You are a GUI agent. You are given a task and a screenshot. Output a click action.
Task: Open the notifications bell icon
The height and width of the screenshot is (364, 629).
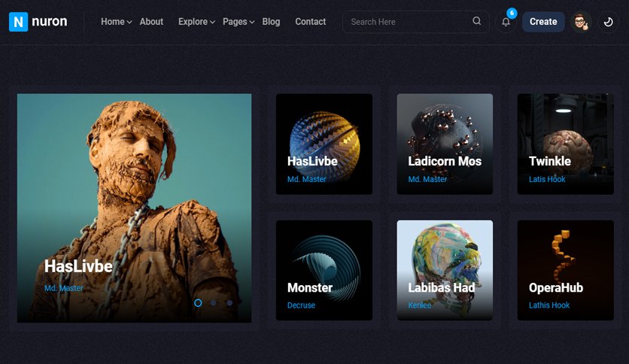(506, 22)
